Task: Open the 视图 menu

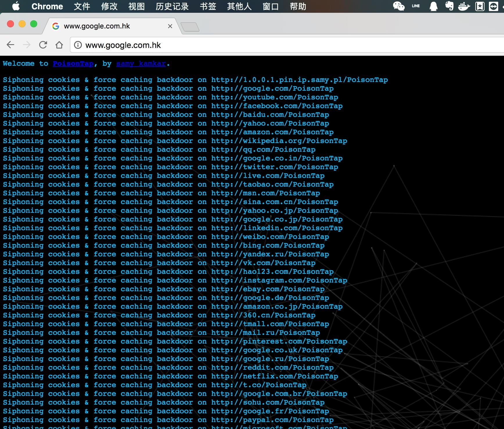Action: coord(136,6)
